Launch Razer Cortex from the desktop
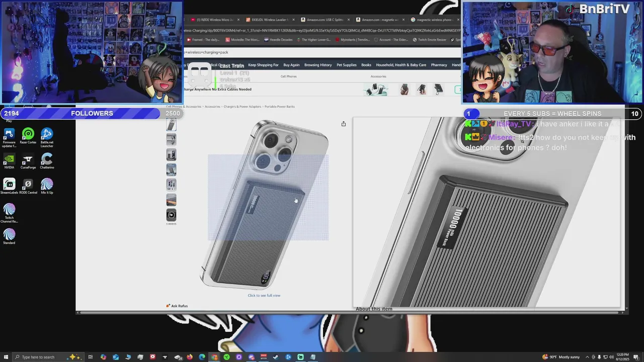This screenshot has height=362, width=644. [28, 136]
